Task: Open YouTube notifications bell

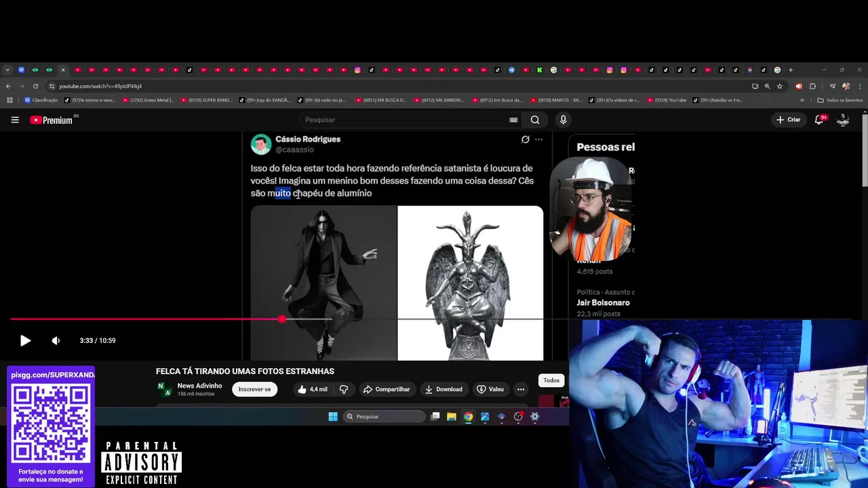Action: pyautogui.click(x=819, y=120)
